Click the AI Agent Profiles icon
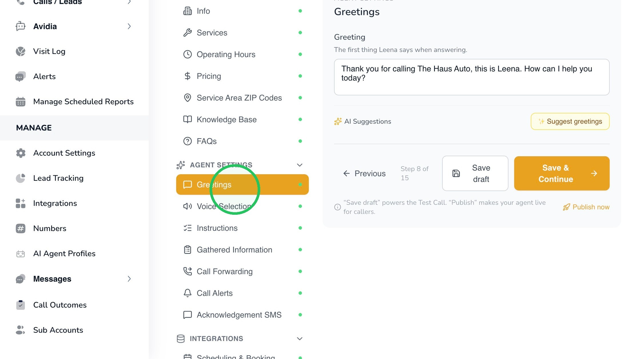The height and width of the screenshot is (359, 644). click(x=21, y=254)
